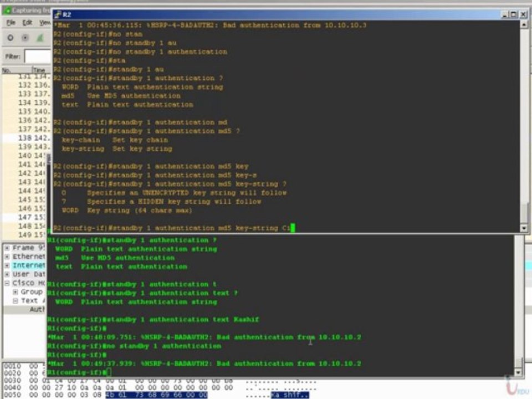Click the R2 terminal scrollbar up arrow

(524, 25)
